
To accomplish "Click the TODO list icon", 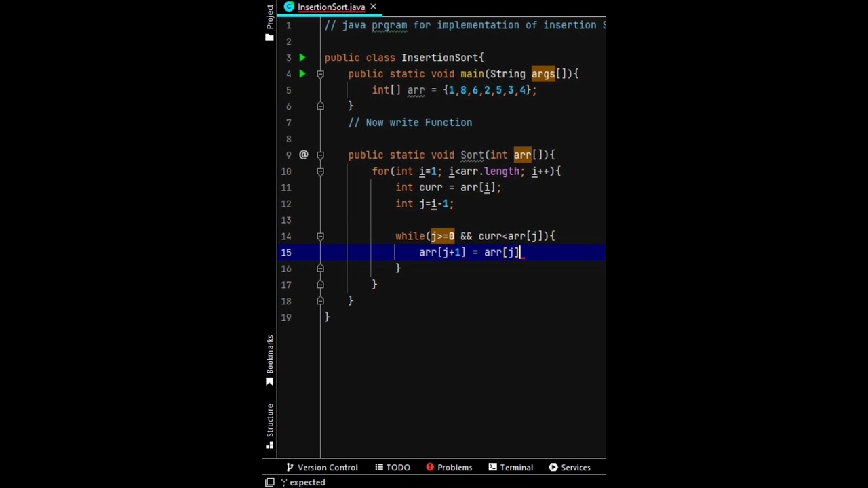I will click(x=379, y=467).
